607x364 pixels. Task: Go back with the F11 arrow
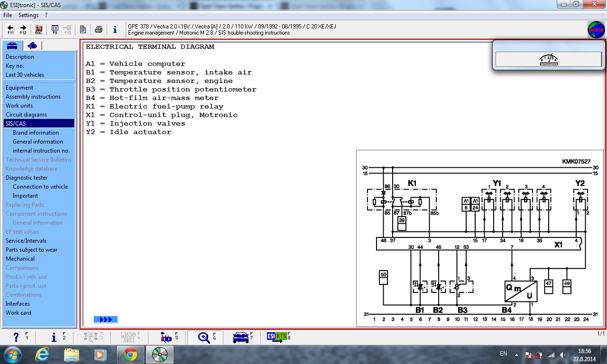pyautogui.click(x=10, y=29)
